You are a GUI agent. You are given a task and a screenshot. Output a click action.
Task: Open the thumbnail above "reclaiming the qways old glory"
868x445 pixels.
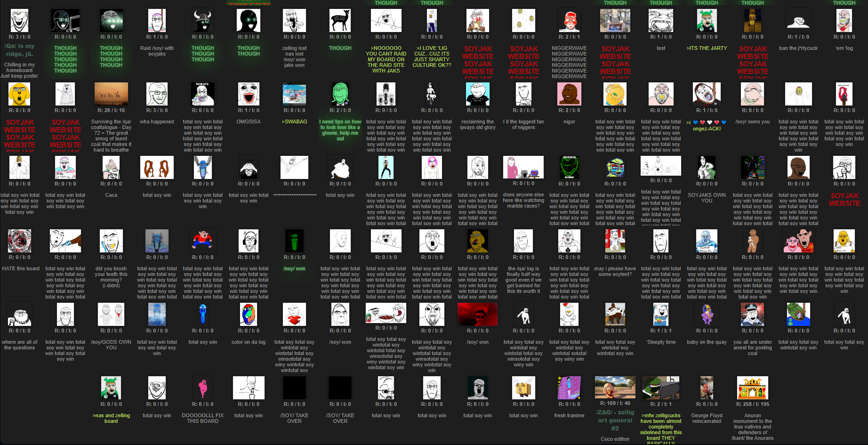click(478, 94)
